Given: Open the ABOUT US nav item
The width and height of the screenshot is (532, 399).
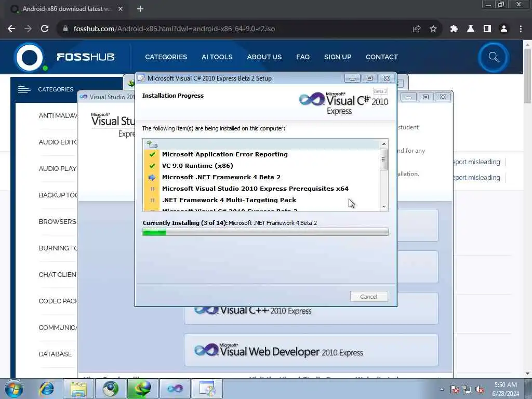Looking at the screenshot, I should (264, 57).
